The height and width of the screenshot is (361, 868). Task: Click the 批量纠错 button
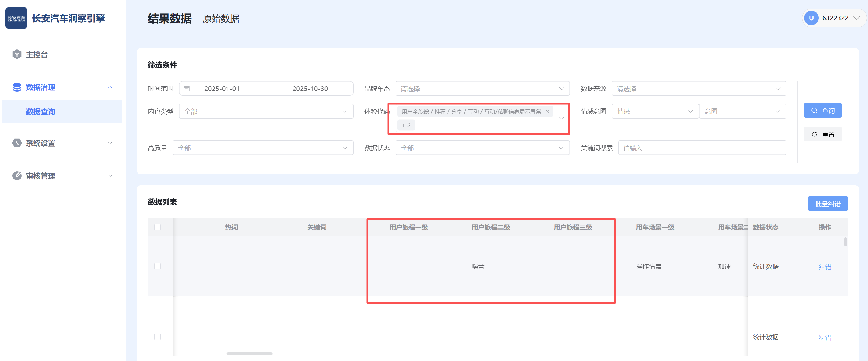pos(827,204)
